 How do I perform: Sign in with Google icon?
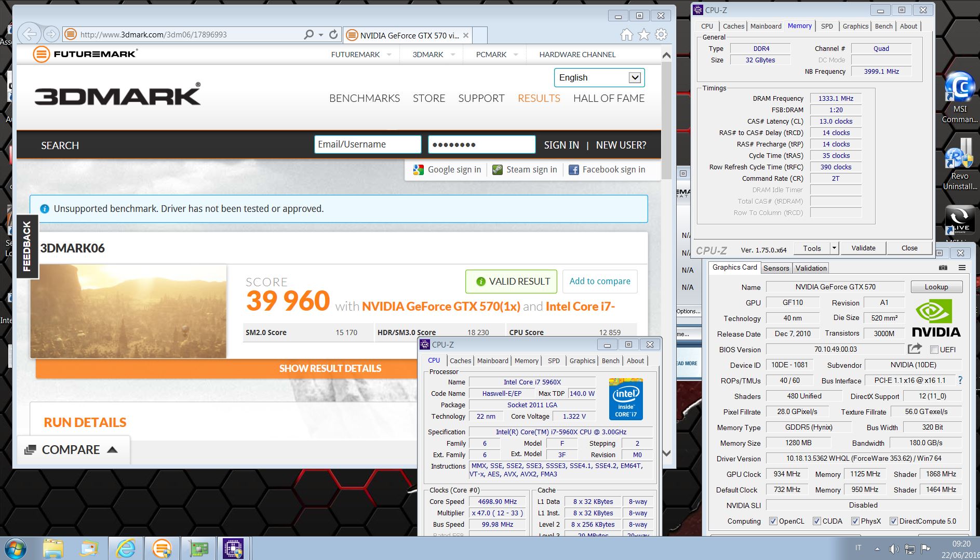[419, 170]
